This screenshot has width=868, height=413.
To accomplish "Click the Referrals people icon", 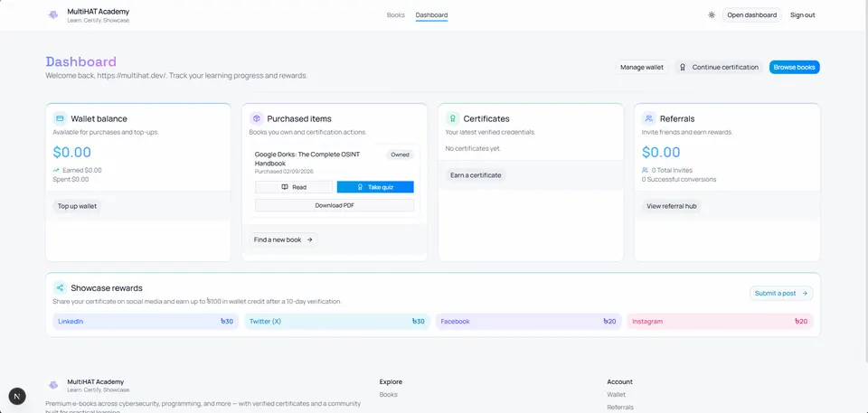I will coord(649,118).
